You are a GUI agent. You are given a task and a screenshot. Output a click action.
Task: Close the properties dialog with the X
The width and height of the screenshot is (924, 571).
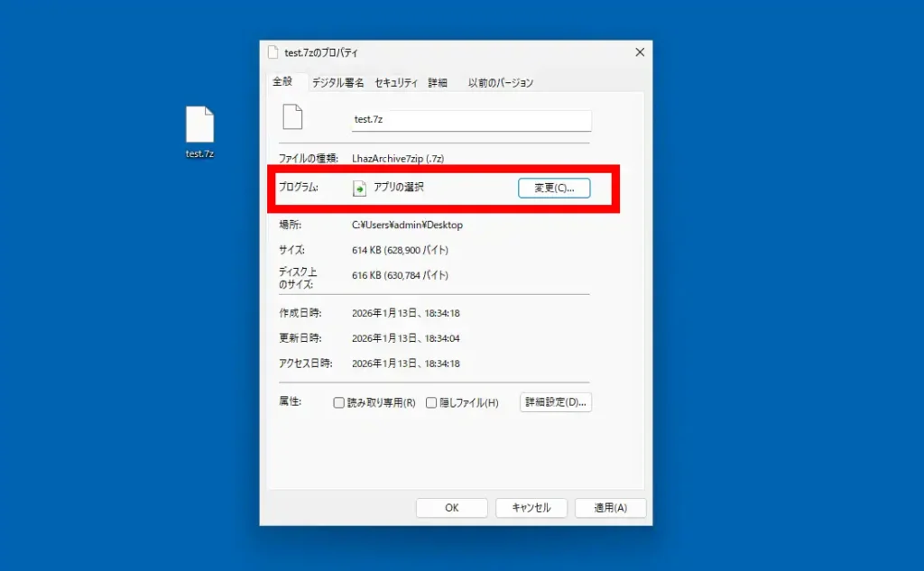point(640,51)
